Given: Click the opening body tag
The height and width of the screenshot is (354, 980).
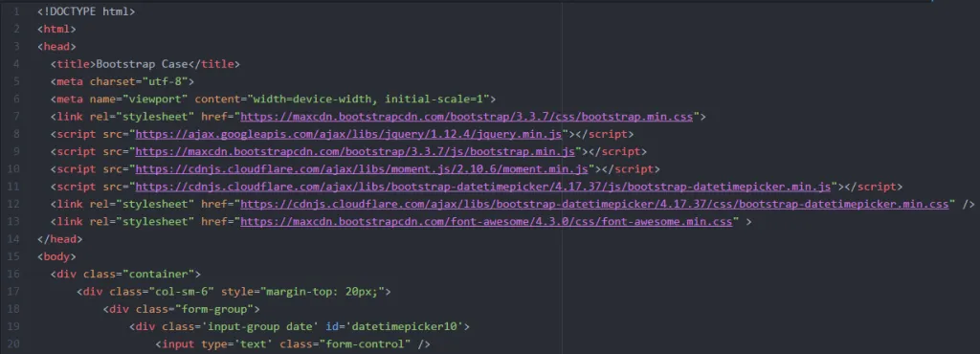Looking at the screenshot, I should click(x=56, y=256).
